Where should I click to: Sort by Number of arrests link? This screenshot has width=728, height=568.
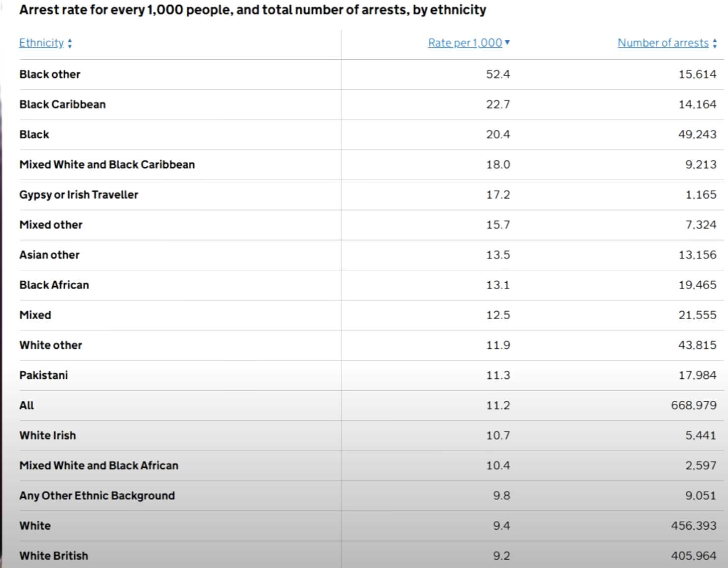pos(663,43)
